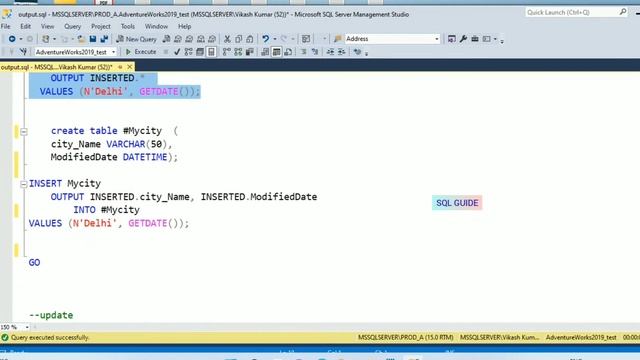Click the Results to Text icon

click(265, 52)
